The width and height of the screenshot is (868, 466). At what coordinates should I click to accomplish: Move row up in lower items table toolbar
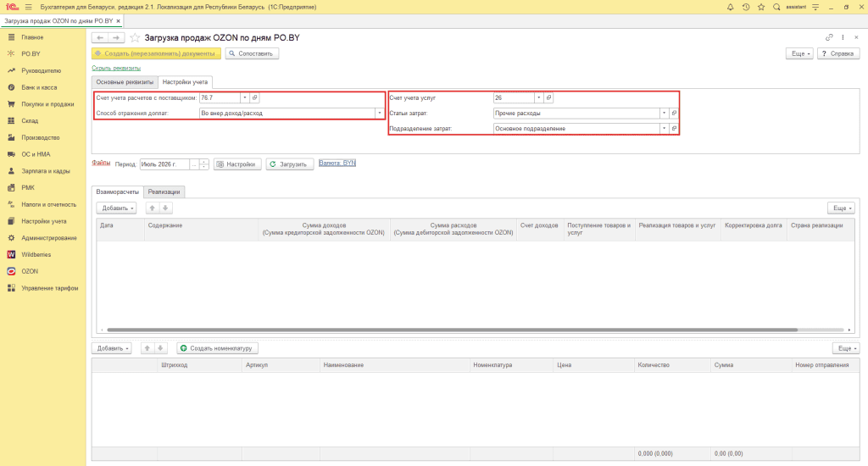pyautogui.click(x=147, y=348)
